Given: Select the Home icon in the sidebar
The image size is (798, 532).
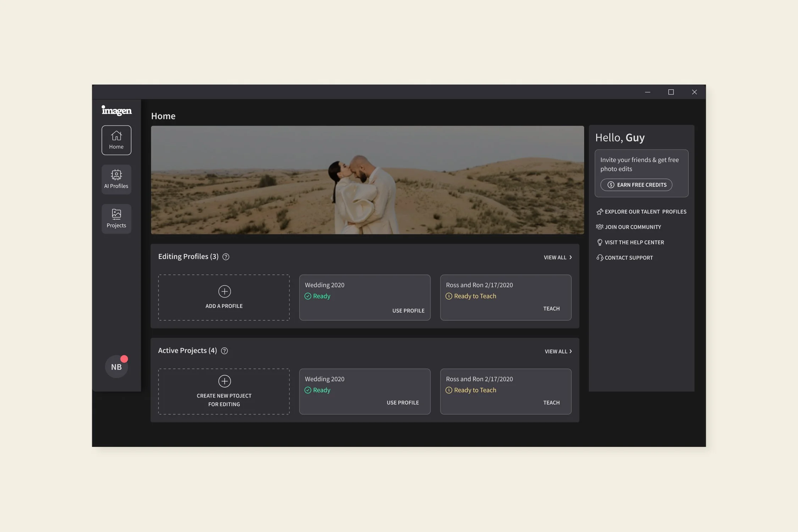Looking at the screenshot, I should pos(116,140).
